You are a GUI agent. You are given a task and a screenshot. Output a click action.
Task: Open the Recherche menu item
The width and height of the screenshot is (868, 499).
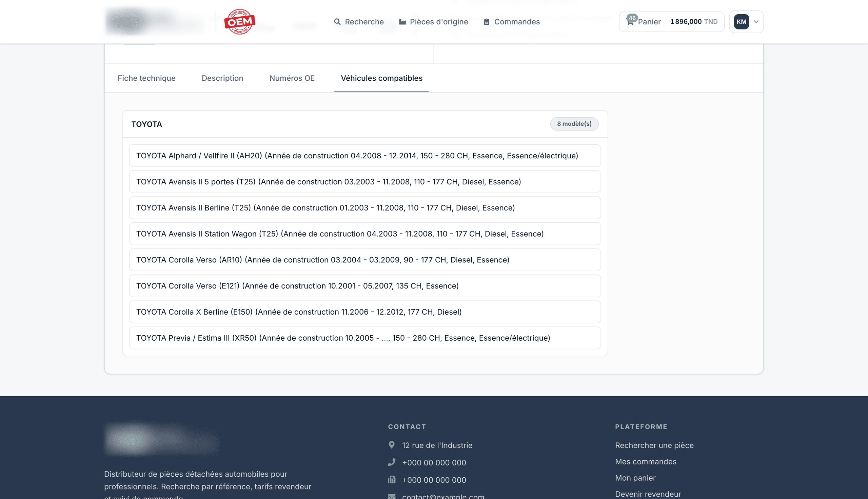coord(359,22)
